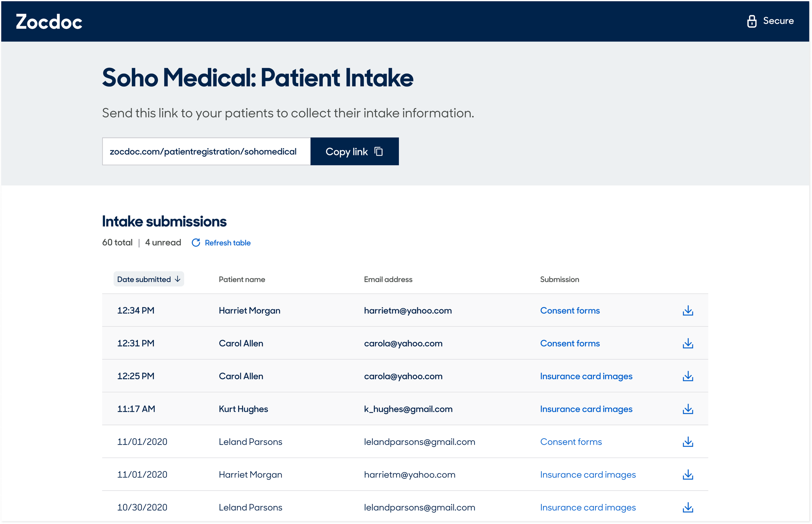The width and height of the screenshot is (812, 524).
Task: Download Carol Allen's 12:31 PM submission
Action: pos(688,343)
